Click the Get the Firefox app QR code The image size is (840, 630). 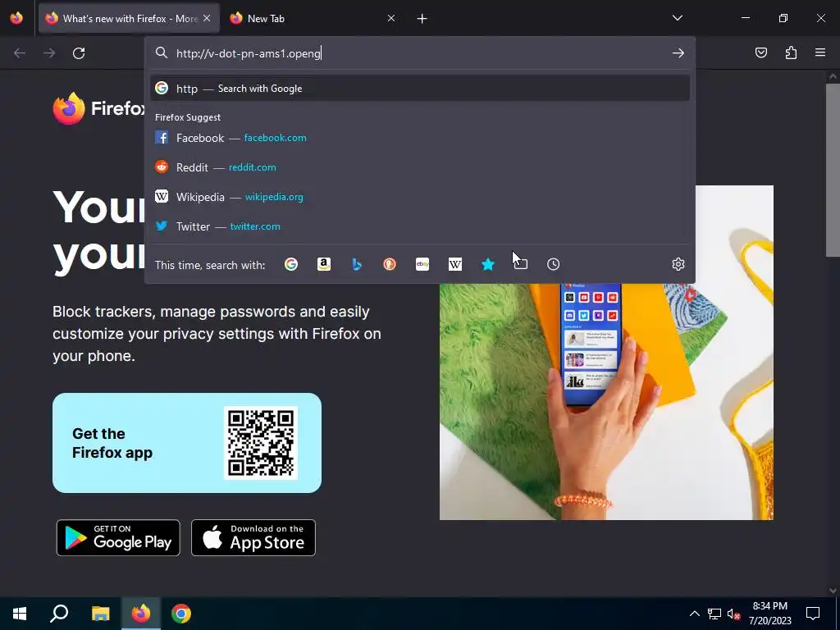[x=261, y=443]
